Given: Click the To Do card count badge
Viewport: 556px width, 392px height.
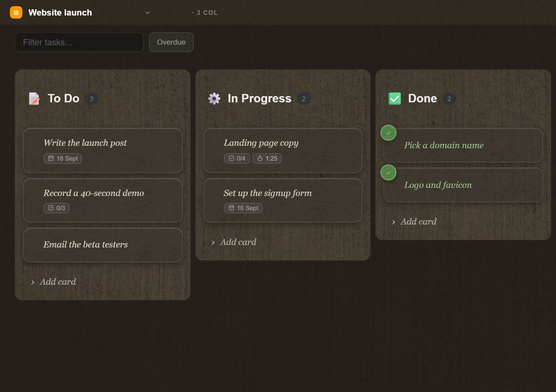Looking at the screenshot, I should click(92, 99).
